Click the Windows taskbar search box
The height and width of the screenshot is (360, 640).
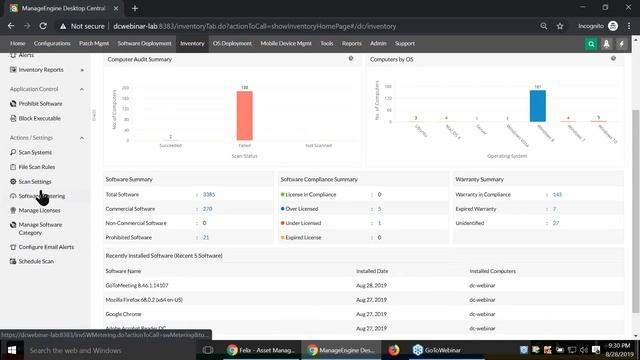tap(110, 350)
